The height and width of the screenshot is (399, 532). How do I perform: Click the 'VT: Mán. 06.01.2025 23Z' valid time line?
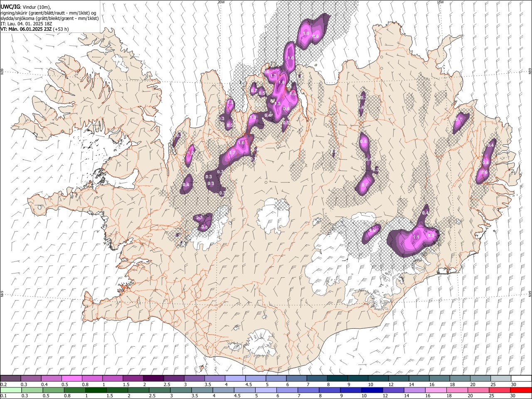click(26, 29)
